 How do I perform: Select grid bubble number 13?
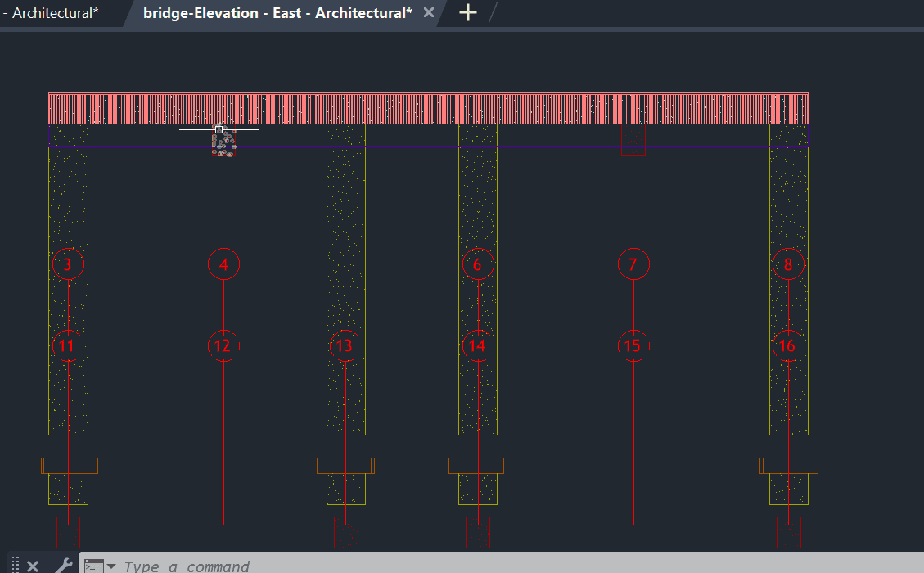[x=345, y=346]
